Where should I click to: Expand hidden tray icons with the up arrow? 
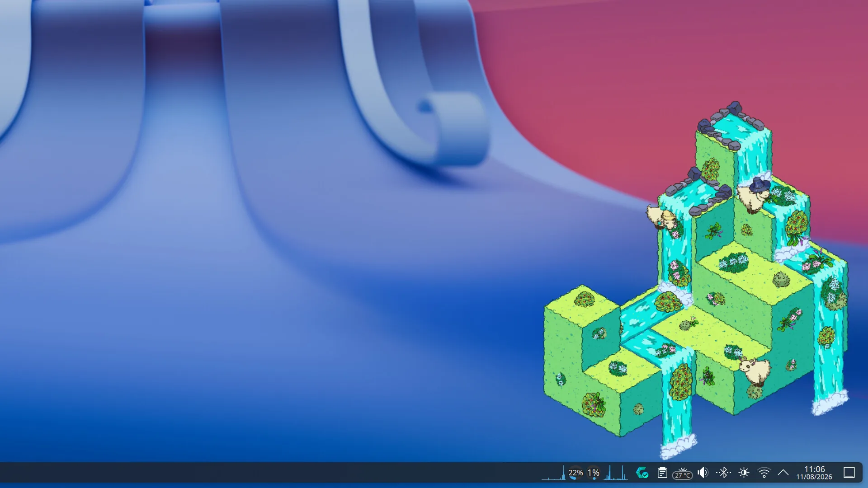783,473
